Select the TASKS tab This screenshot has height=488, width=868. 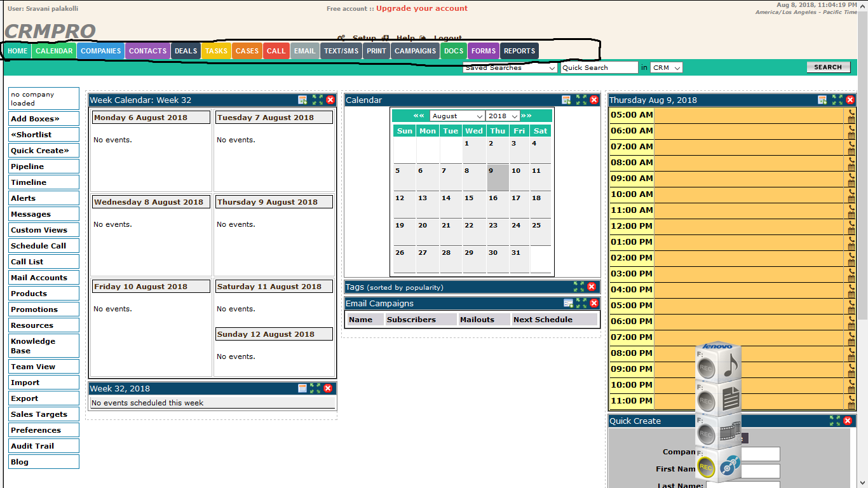point(217,51)
